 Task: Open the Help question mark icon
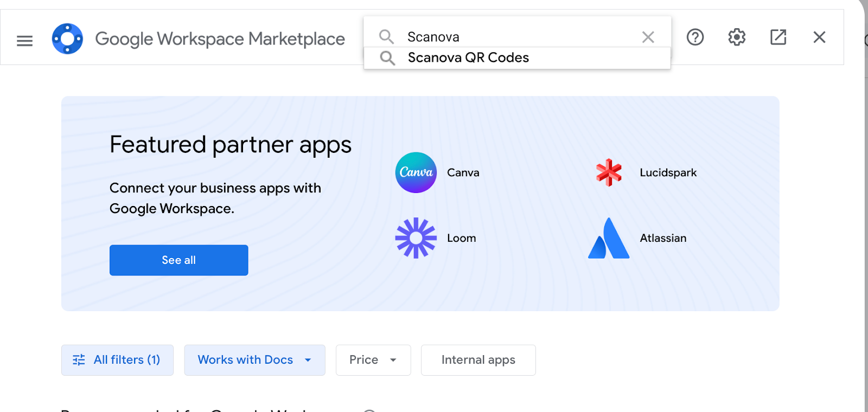(x=695, y=37)
